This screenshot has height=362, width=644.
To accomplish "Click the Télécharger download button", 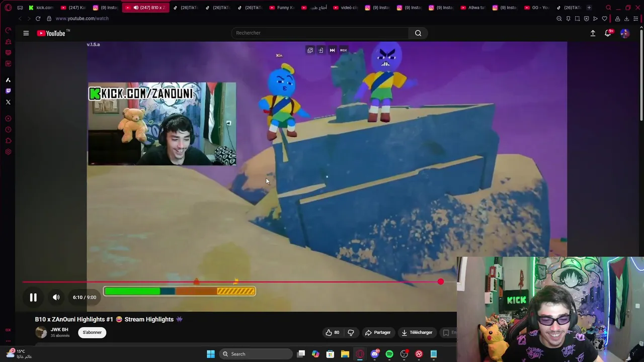I will pos(416,332).
